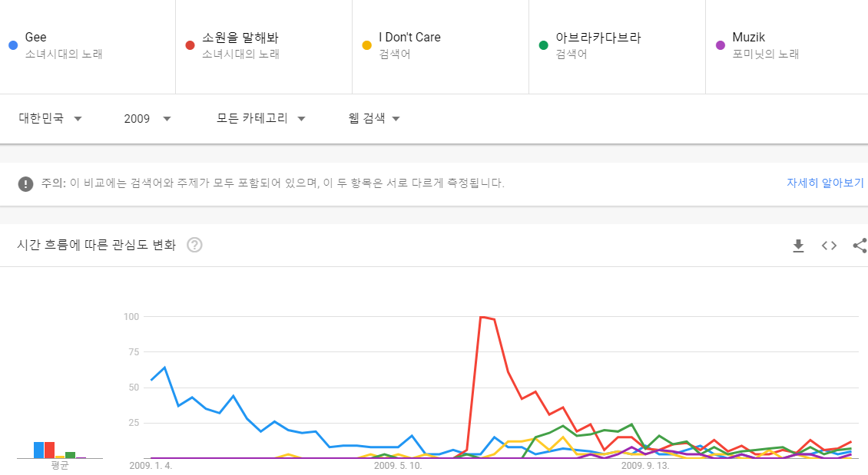868x475 pixels.
Task: Open the 자세히 알아보기 link
Action: tap(824, 182)
